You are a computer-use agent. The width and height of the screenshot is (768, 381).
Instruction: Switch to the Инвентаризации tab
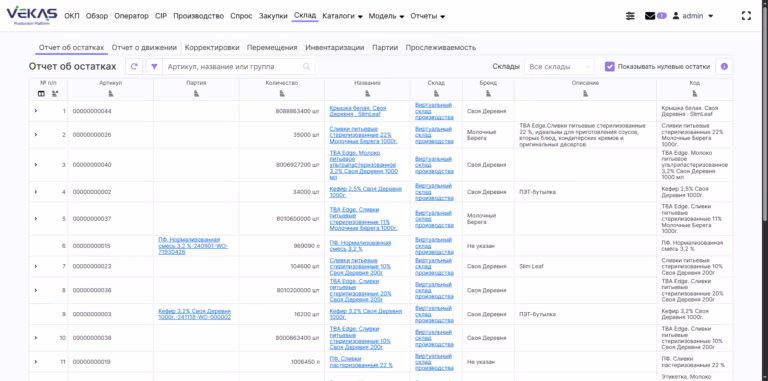coord(335,48)
